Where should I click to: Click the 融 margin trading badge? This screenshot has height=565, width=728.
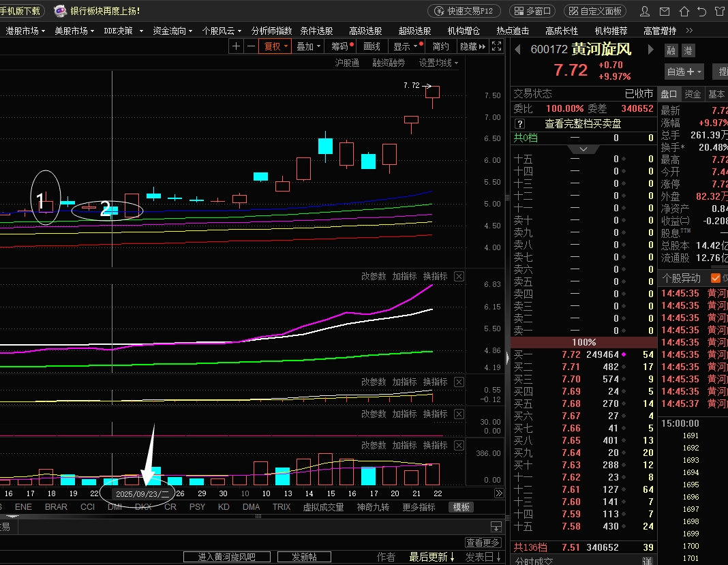pyautogui.click(x=671, y=50)
